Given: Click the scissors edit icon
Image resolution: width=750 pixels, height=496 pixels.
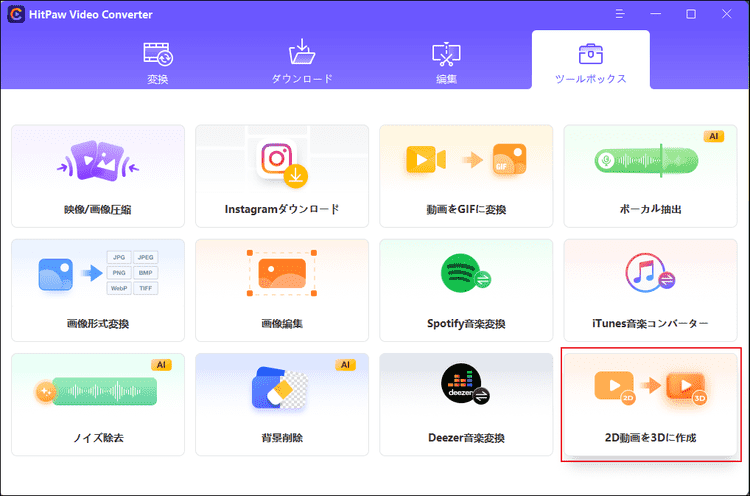Looking at the screenshot, I should [446, 54].
